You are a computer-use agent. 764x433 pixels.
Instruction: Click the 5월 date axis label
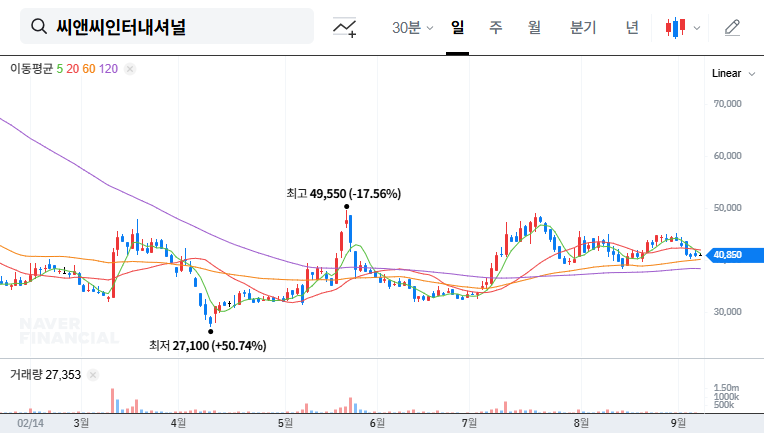pos(286,423)
